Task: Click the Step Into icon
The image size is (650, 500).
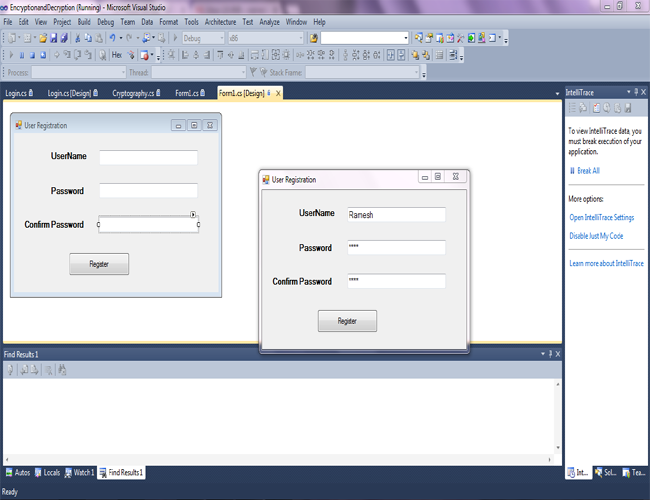Action: coord(68,55)
